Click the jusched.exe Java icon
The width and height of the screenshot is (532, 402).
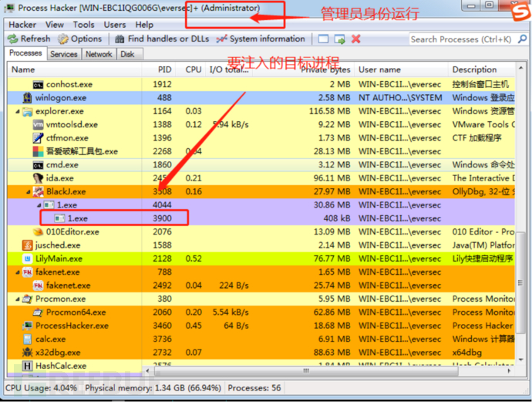pyautogui.click(x=27, y=245)
